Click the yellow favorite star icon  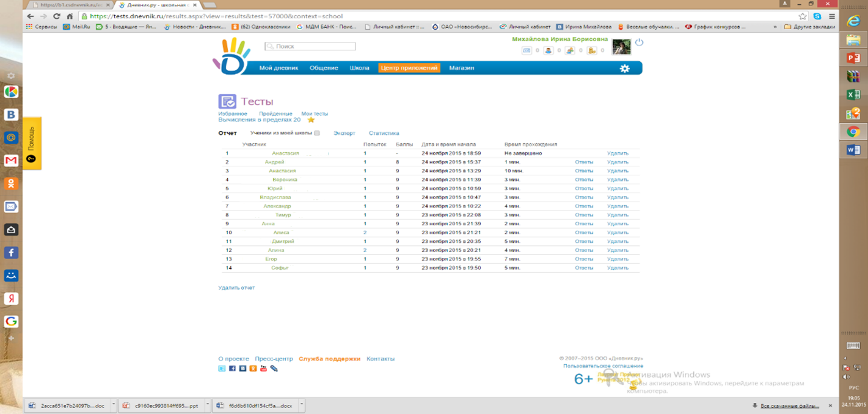pos(311,120)
